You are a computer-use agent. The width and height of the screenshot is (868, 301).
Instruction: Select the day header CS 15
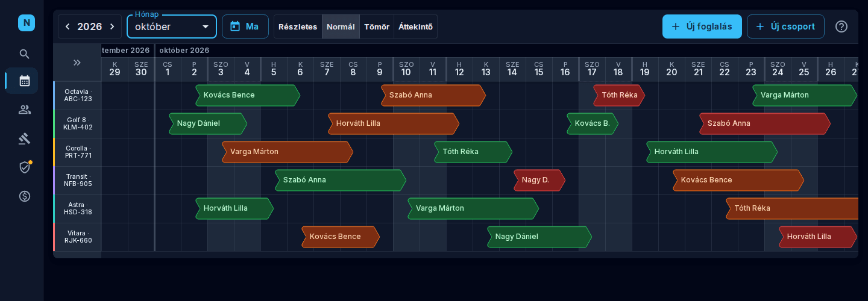[x=539, y=69]
